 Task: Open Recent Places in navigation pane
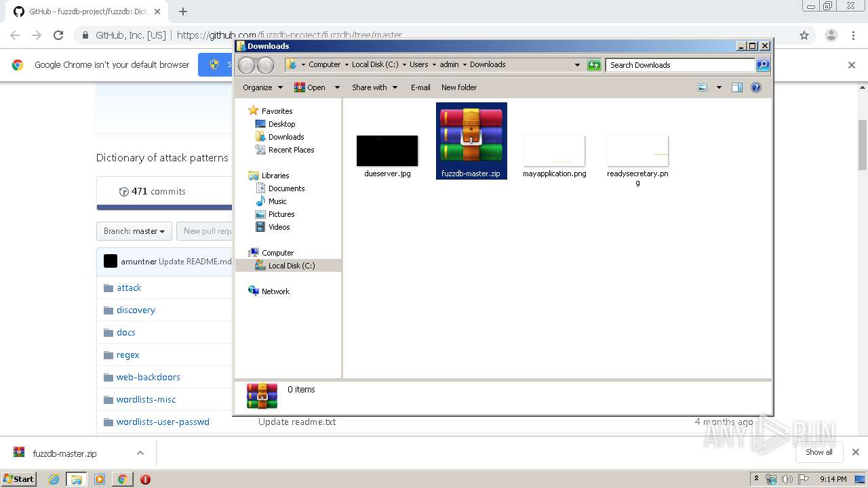(291, 150)
